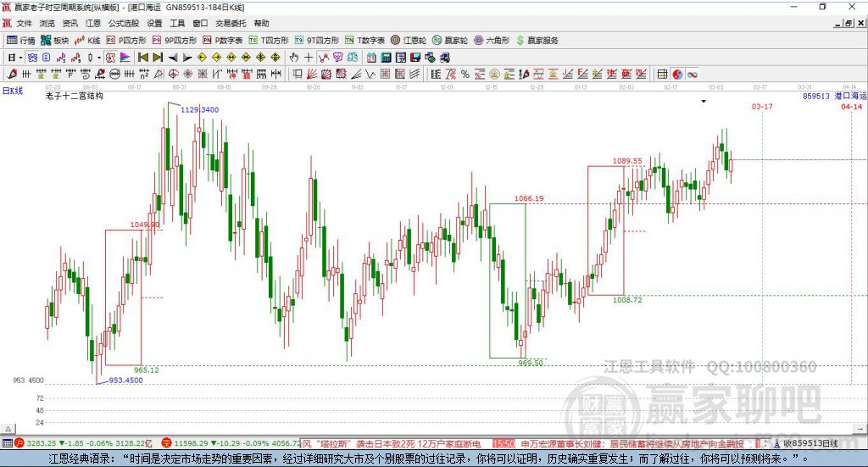Open the 9T四方形 tool
Viewport: 868px width, 467px height.
(317, 41)
